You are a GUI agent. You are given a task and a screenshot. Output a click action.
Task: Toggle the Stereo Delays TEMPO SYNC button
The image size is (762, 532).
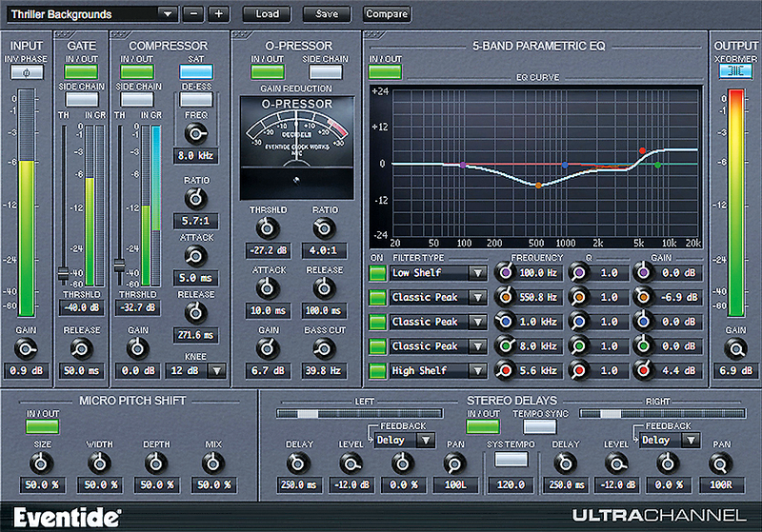[540, 426]
